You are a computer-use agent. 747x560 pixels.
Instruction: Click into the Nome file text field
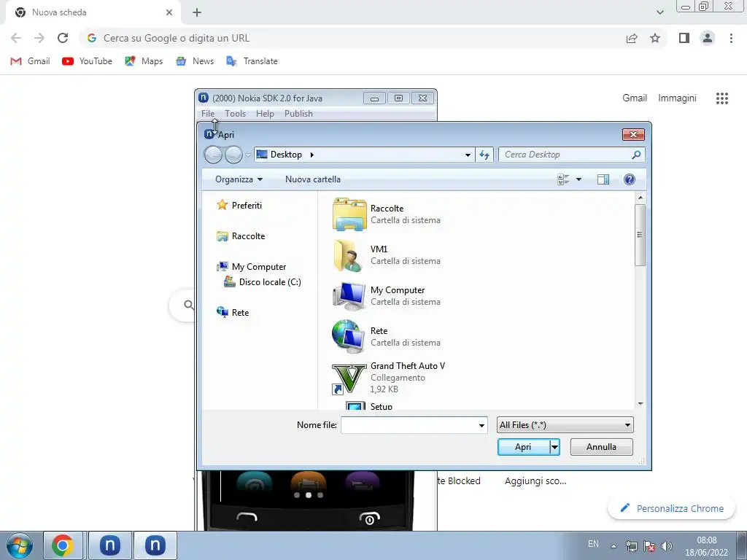point(409,425)
